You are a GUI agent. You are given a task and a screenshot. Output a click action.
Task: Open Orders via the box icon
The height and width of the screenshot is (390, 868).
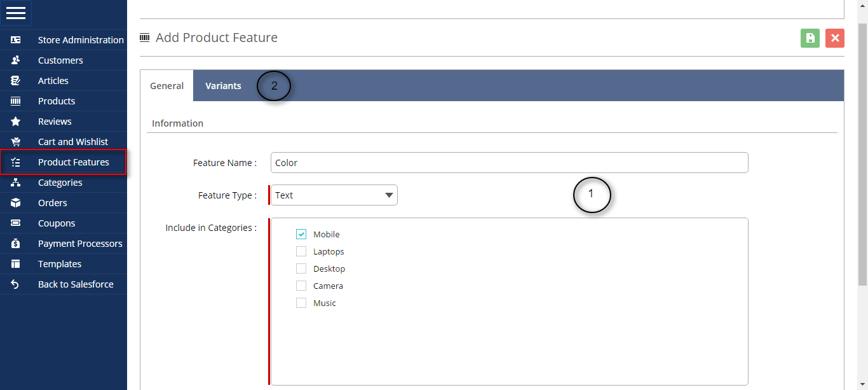15,202
